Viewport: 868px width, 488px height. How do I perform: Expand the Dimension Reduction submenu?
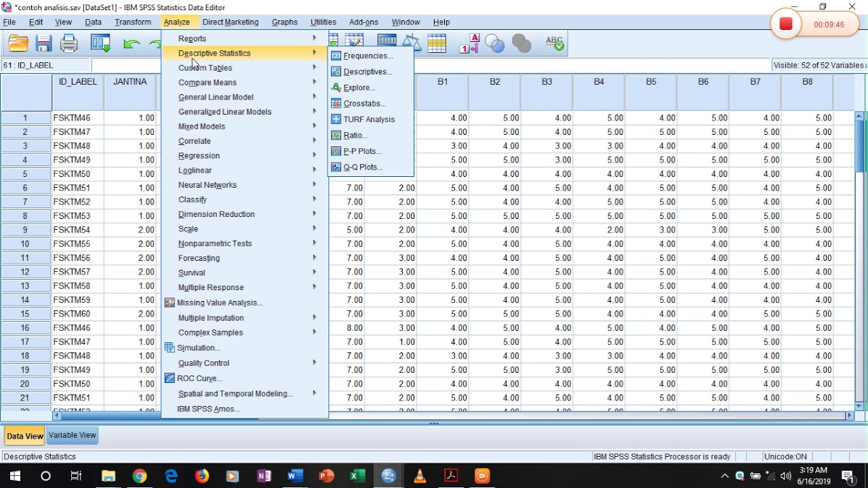[x=245, y=214]
